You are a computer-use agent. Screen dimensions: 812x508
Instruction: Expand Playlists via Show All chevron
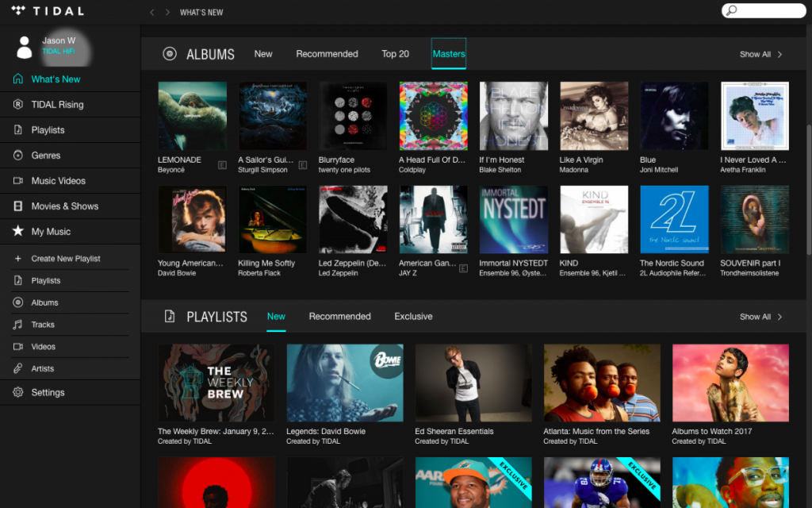(780, 316)
